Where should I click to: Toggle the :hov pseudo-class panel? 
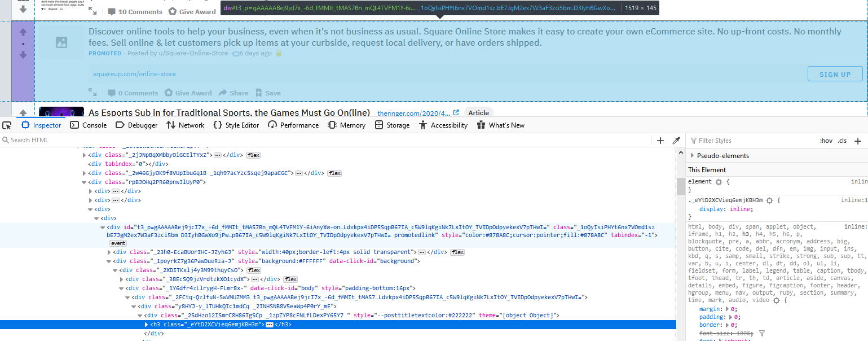tap(826, 140)
